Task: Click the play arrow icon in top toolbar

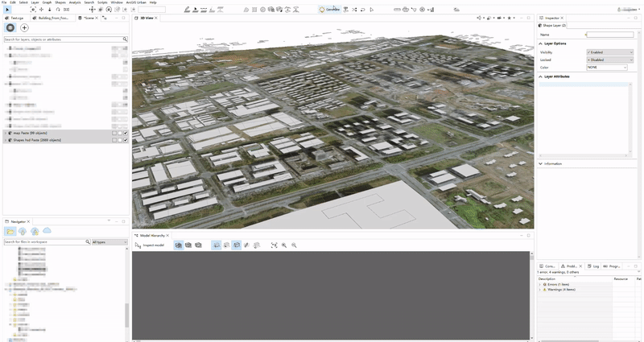Action: pos(372,9)
